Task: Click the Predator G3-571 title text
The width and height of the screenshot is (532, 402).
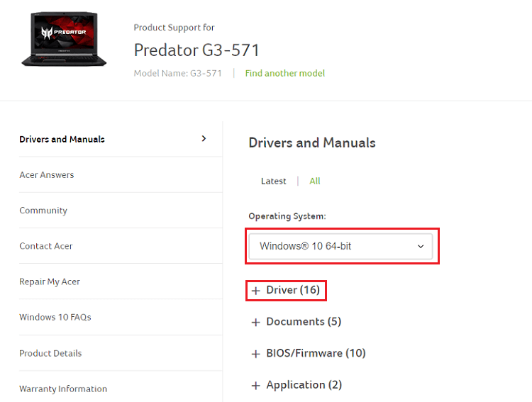Action: click(196, 50)
